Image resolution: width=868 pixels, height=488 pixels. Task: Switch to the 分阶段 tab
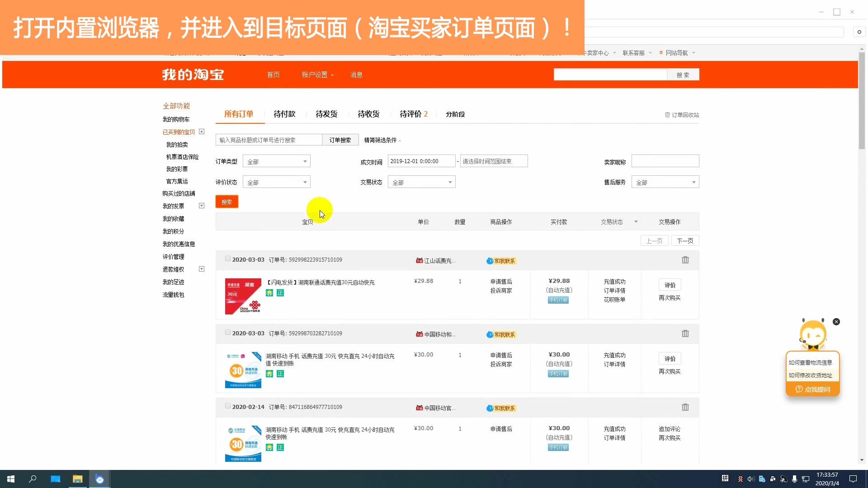(x=455, y=114)
